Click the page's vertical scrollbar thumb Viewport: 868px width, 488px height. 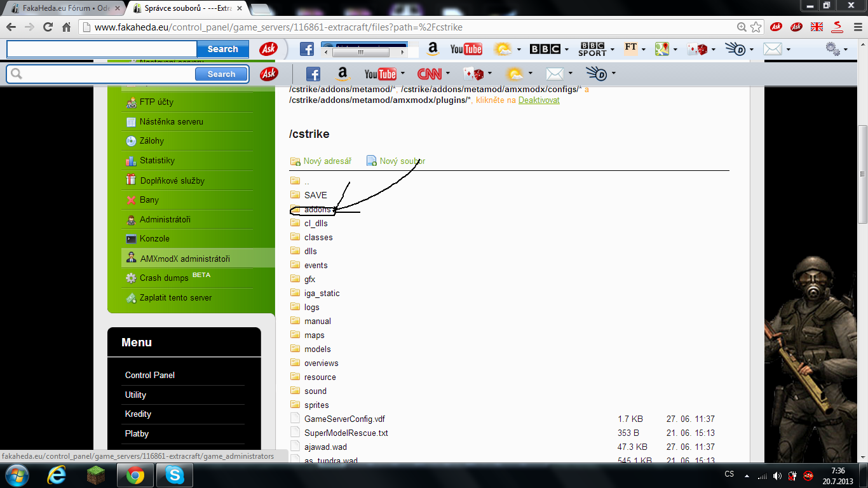(862, 173)
